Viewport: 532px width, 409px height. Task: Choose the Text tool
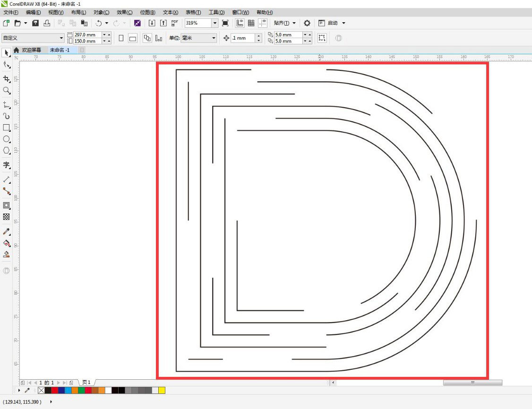pyautogui.click(x=6, y=165)
